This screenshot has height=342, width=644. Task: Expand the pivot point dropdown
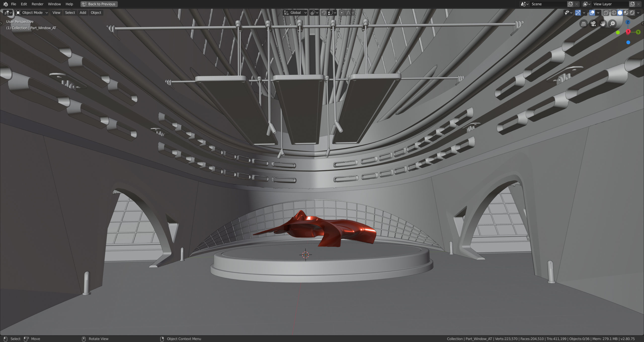314,13
